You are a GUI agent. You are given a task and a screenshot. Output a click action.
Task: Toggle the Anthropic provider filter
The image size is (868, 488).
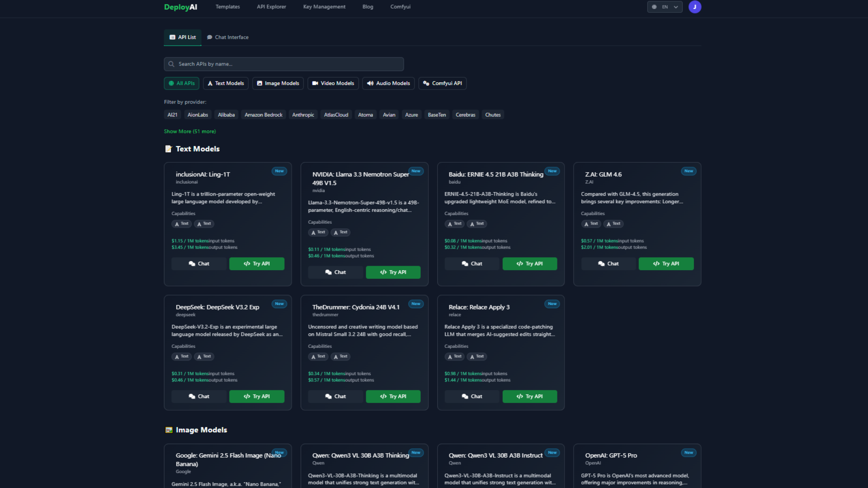pos(303,115)
